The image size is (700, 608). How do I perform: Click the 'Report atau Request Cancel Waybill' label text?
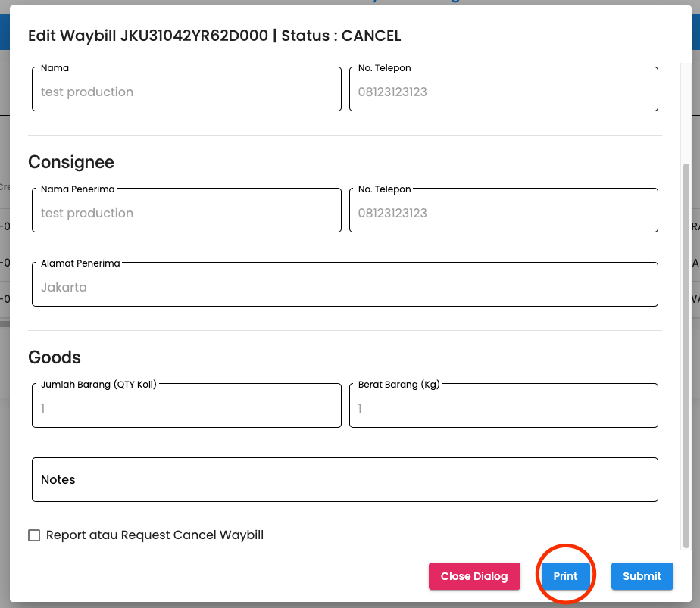click(x=155, y=535)
